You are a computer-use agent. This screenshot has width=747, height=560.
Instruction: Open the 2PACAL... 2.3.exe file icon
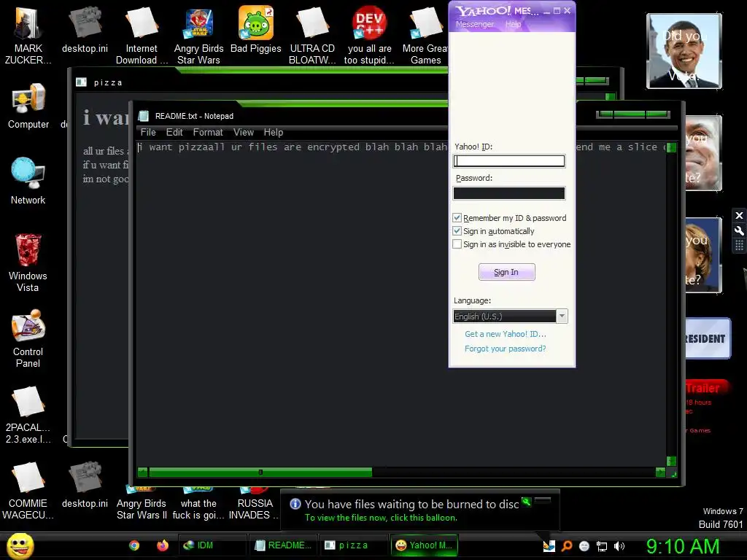click(x=28, y=415)
